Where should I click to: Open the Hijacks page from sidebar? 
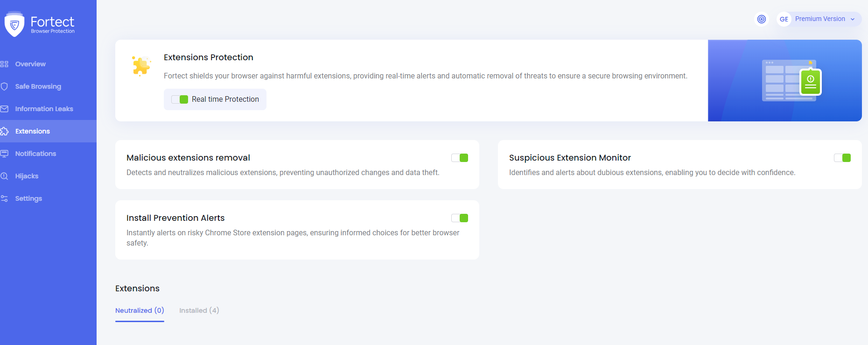(x=27, y=176)
